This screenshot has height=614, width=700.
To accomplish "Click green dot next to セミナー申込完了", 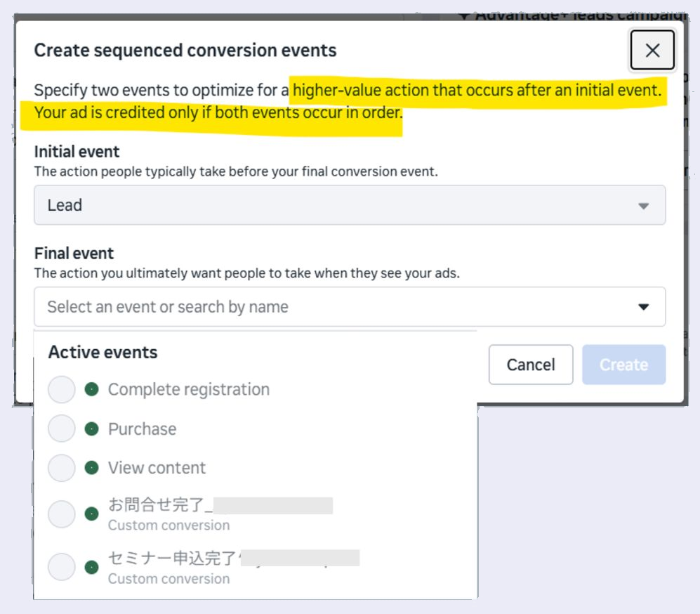I will coord(91,567).
